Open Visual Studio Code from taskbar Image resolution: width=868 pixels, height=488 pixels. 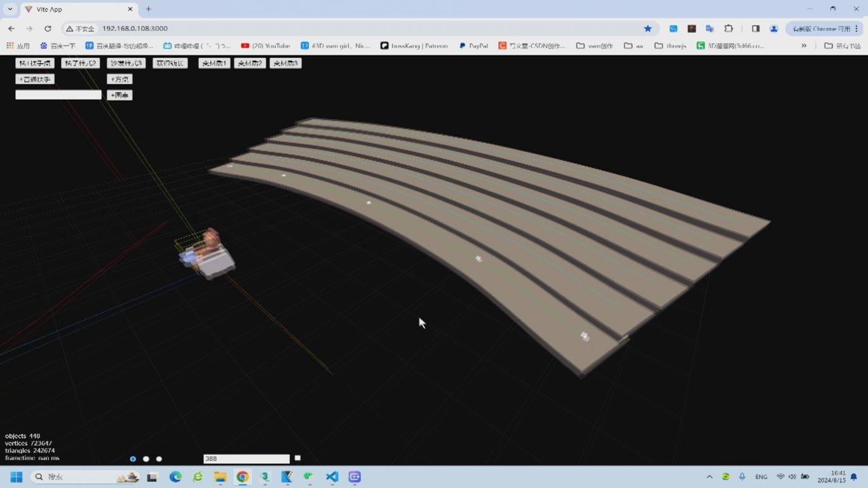(x=332, y=477)
